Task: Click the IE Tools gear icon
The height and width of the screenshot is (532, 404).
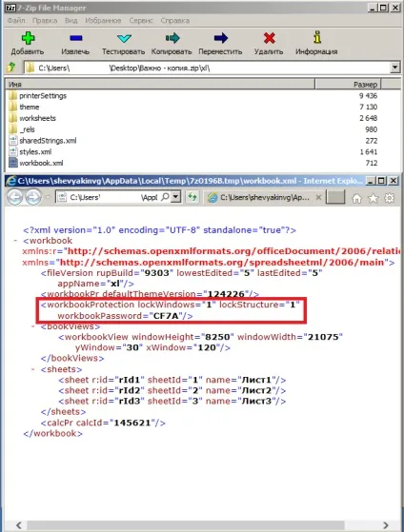Action: (390, 198)
